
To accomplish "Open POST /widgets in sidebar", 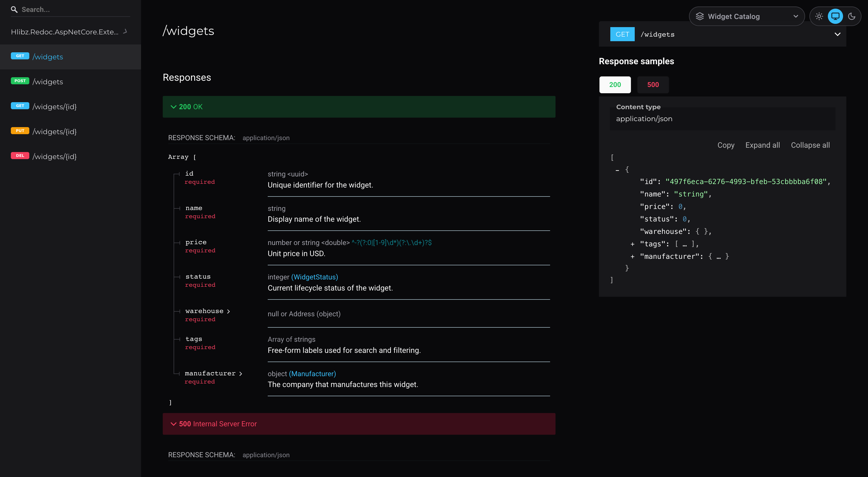I will 71,82.
